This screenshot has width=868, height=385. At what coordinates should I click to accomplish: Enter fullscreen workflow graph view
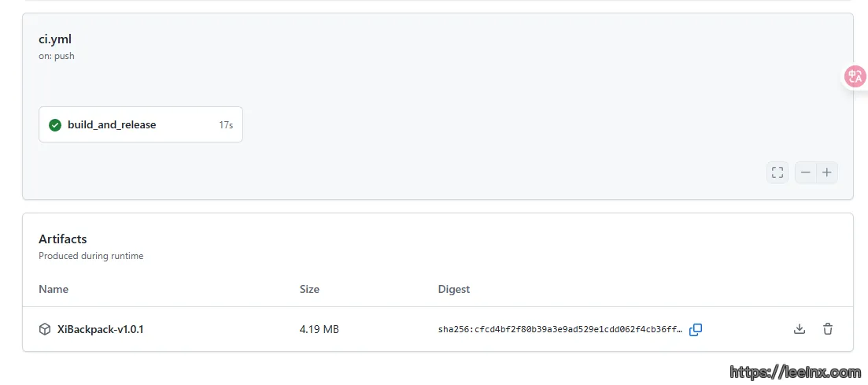(778, 172)
